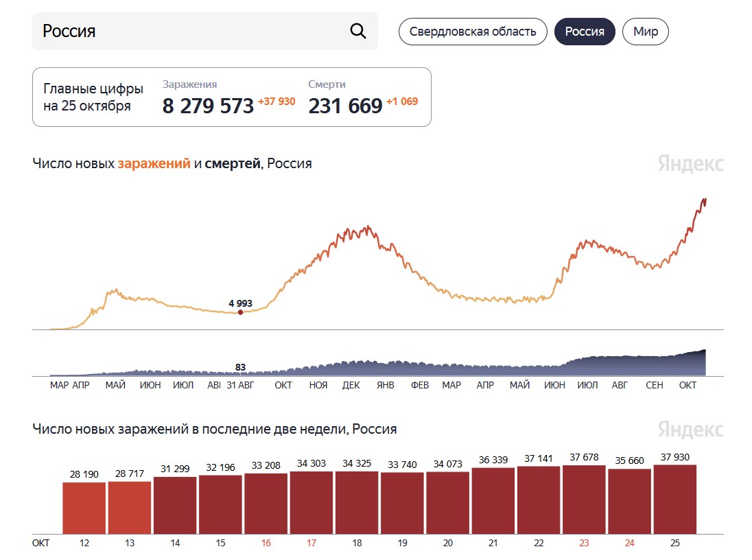Focus the Россия search input field
Viewport: 752px width, 560px height.
204,31
